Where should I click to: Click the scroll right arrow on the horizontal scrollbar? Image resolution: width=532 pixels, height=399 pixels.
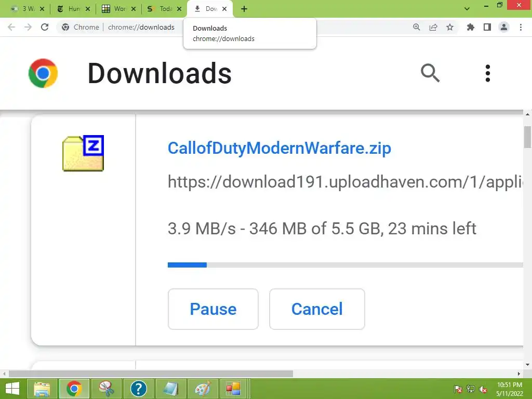tap(519, 374)
